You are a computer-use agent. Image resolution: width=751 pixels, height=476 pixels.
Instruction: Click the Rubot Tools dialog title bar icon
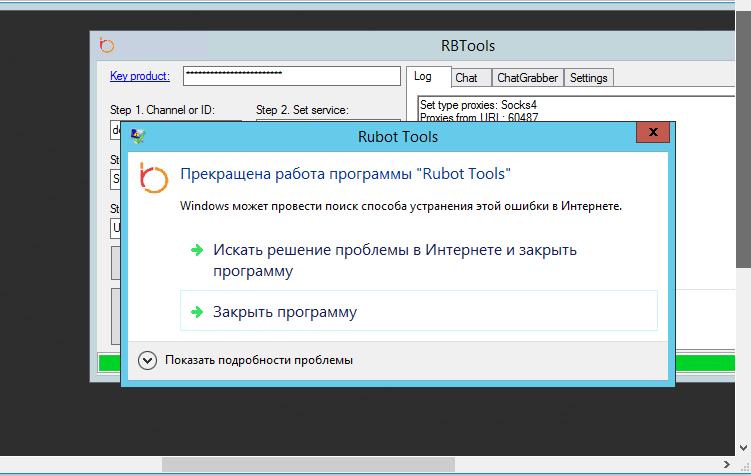coord(138,136)
